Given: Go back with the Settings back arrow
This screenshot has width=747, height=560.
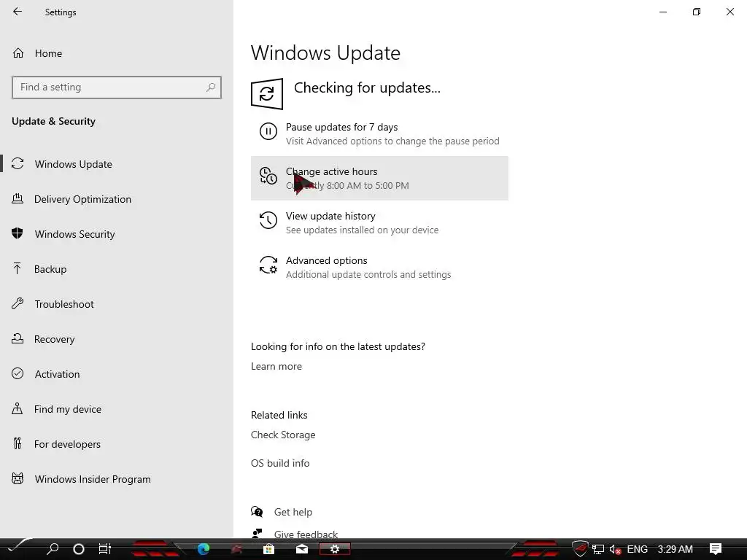Looking at the screenshot, I should click(18, 12).
